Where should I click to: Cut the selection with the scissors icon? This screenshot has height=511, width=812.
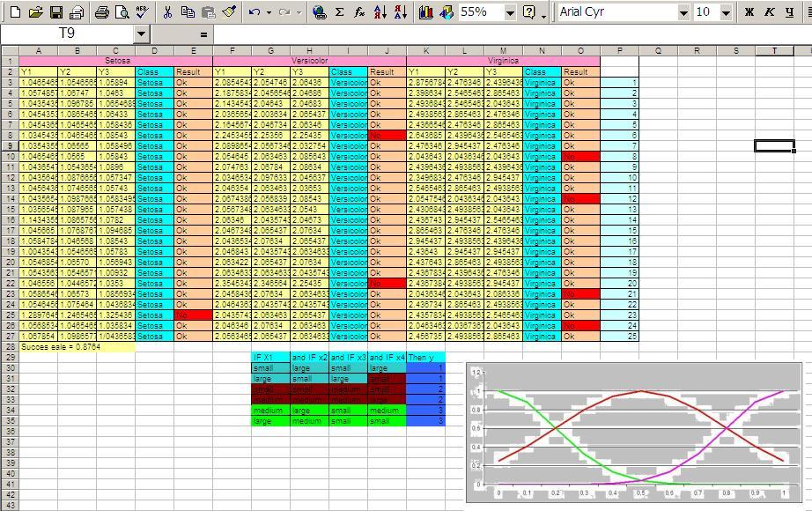coord(167,12)
